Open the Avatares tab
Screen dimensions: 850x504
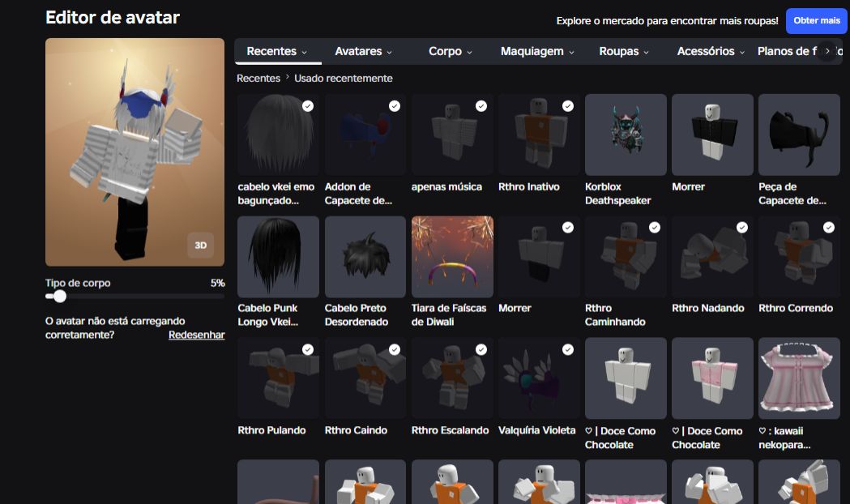click(363, 52)
